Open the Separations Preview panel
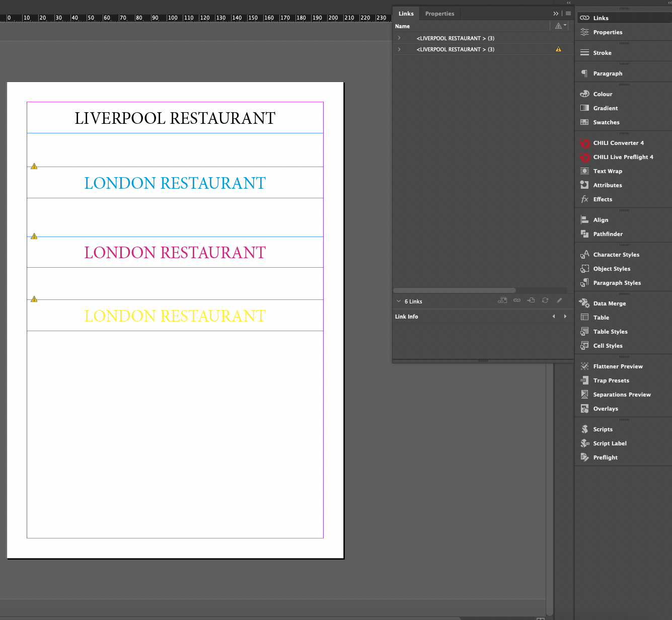Image resolution: width=672 pixels, height=620 pixels. click(622, 395)
